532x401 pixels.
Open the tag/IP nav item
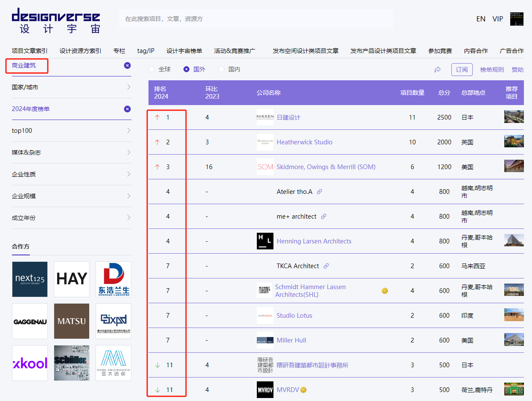tap(146, 51)
